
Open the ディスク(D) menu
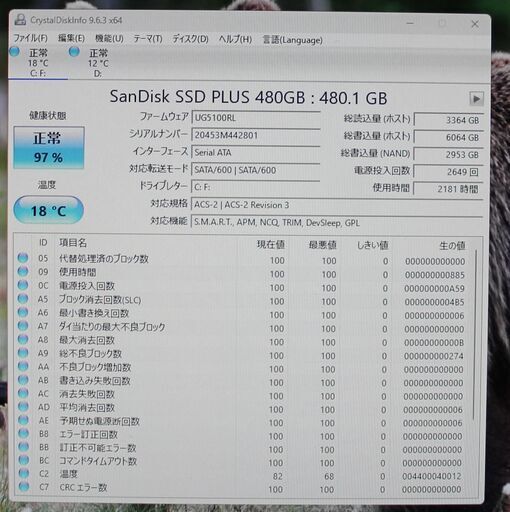click(x=190, y=39)
